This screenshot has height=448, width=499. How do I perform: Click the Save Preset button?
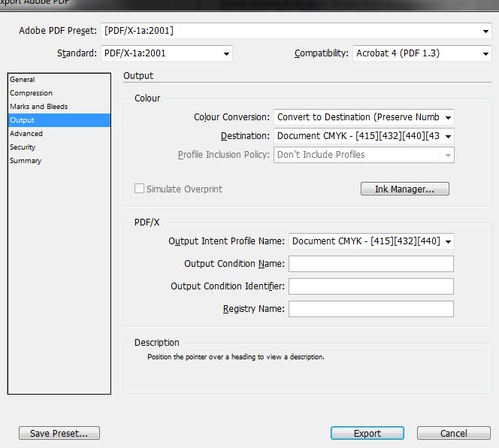[59, 433]
